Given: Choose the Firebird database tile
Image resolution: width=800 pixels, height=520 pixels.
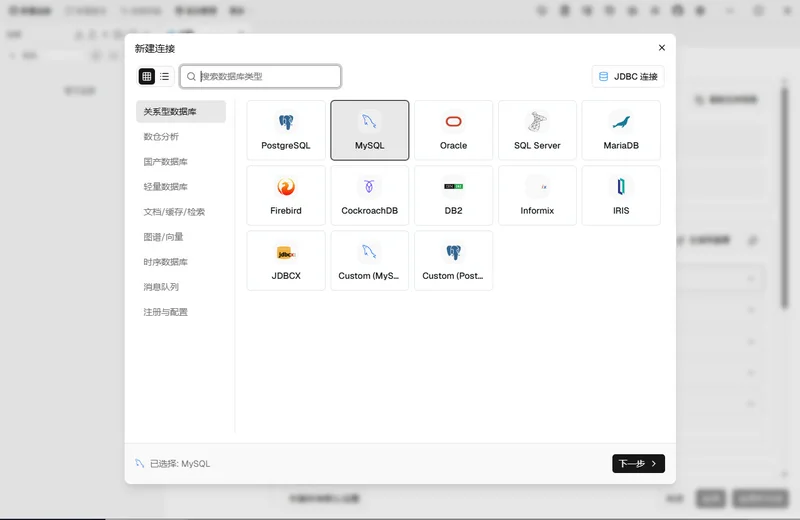Looking at the screenshot, I should coord(286,195).
